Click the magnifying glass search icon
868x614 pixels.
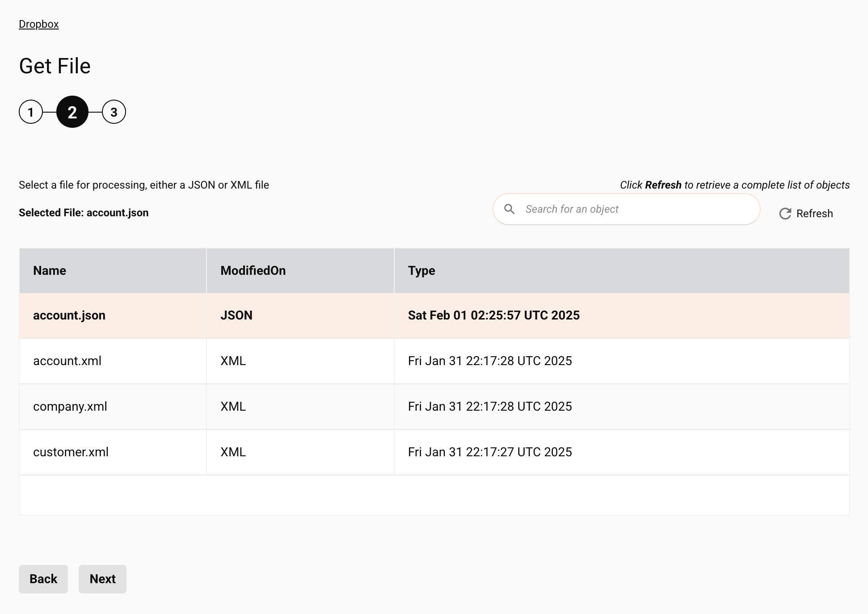coord(509,209)
